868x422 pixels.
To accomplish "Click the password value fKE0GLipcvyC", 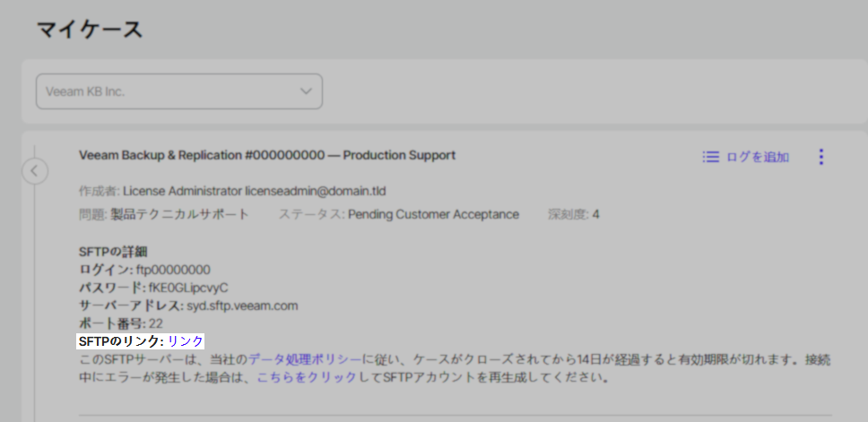I will coord(188,289).
